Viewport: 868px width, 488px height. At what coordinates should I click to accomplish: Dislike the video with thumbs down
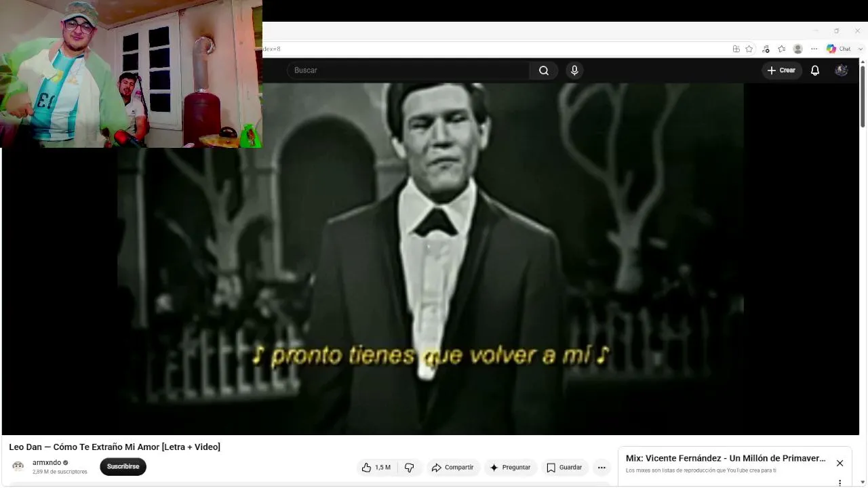point(410,468)
